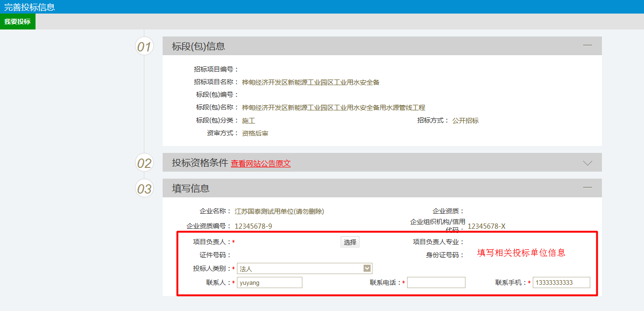Screen dimensions: 644x311
Task: Click the 填写信息 section header title
Action: (x=191, y=188)
